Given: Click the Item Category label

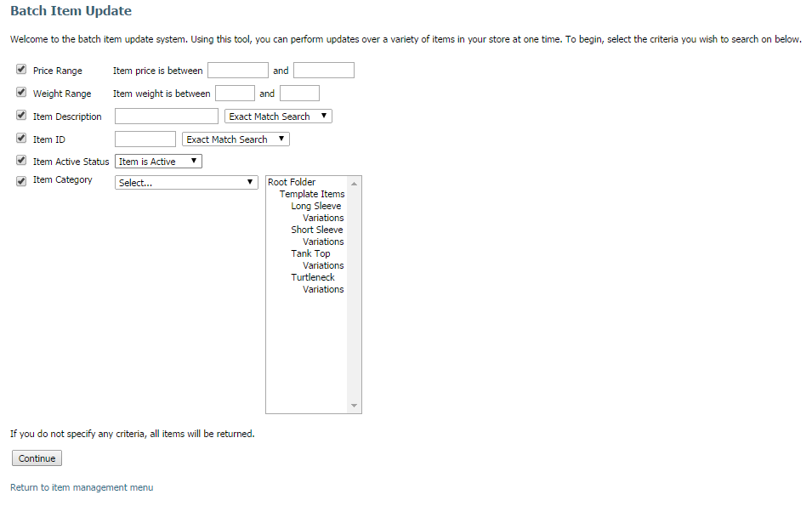Looking at the screenshot, I should (x=63, y=179).
